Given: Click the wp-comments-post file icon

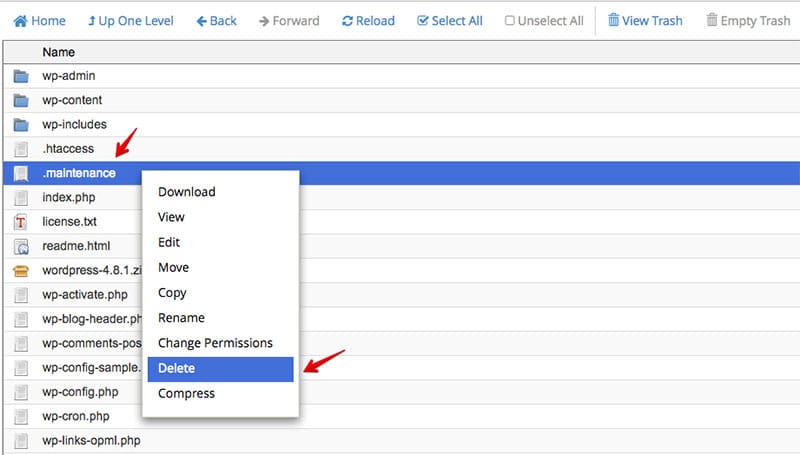Looking at the screenshot, I should pos(21,343).
